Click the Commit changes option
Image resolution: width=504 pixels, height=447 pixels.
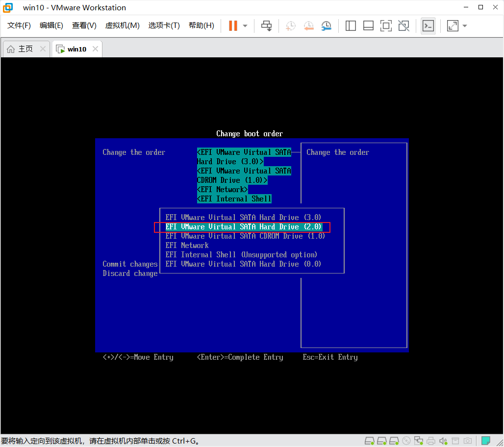point(130,264)
